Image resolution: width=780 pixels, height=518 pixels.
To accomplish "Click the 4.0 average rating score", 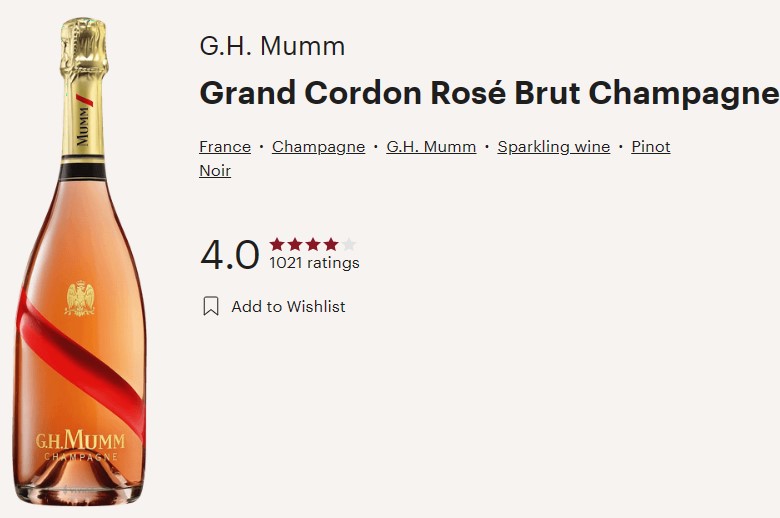I will [230, 255].
